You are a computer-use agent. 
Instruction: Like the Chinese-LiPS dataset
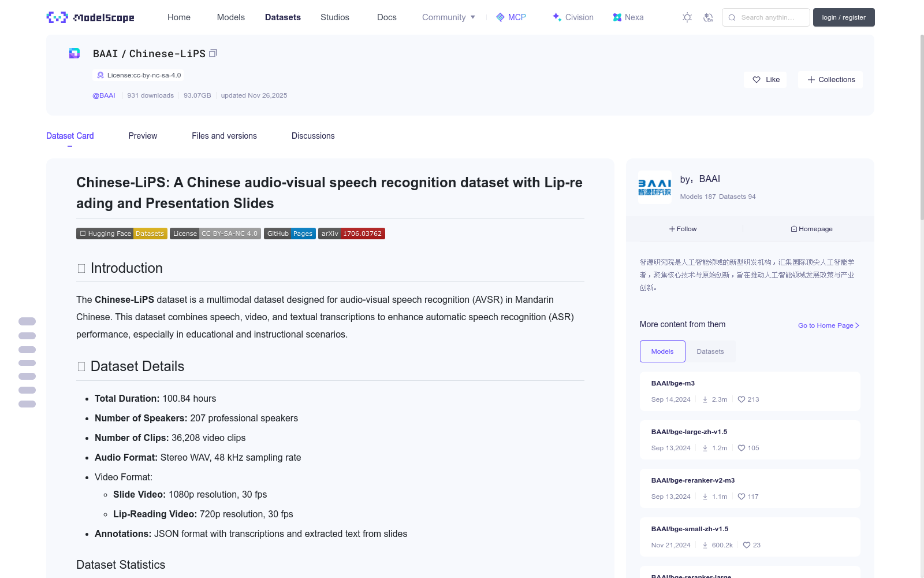coord(766,80)
